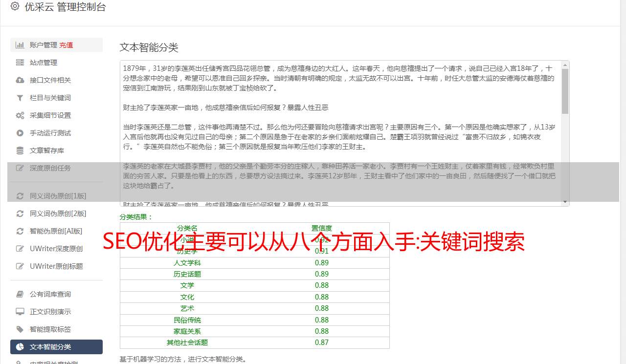This screenshot has height=364, width=626.
Task: Click the text area scrollbar up arrow
Action: click(x=565, y=64)
